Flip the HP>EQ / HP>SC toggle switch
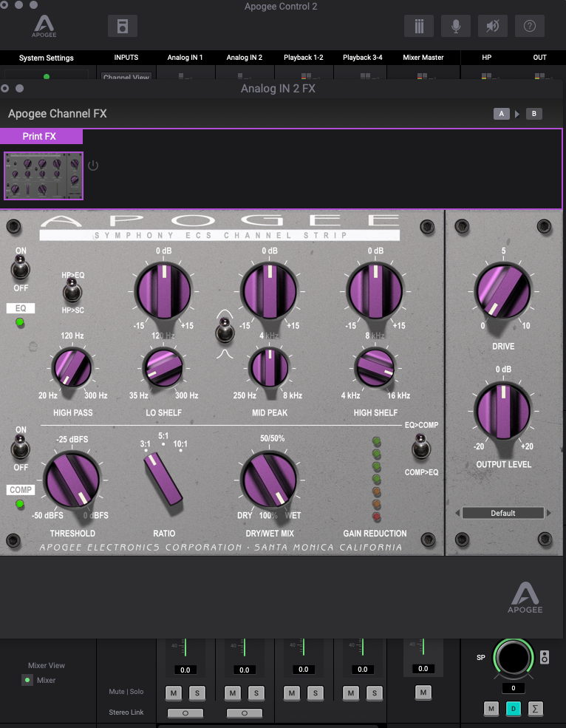 [x=72, y=290]
